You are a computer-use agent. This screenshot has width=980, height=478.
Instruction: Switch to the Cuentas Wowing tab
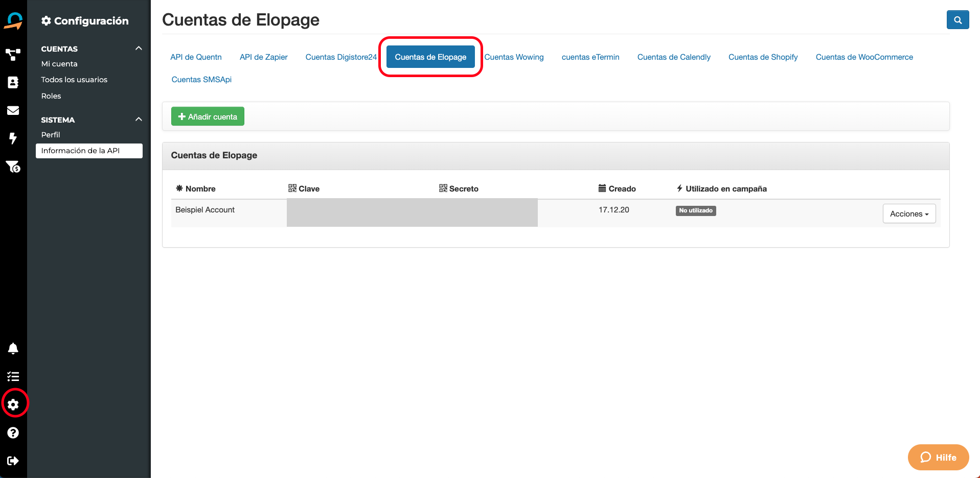[514, 57]
